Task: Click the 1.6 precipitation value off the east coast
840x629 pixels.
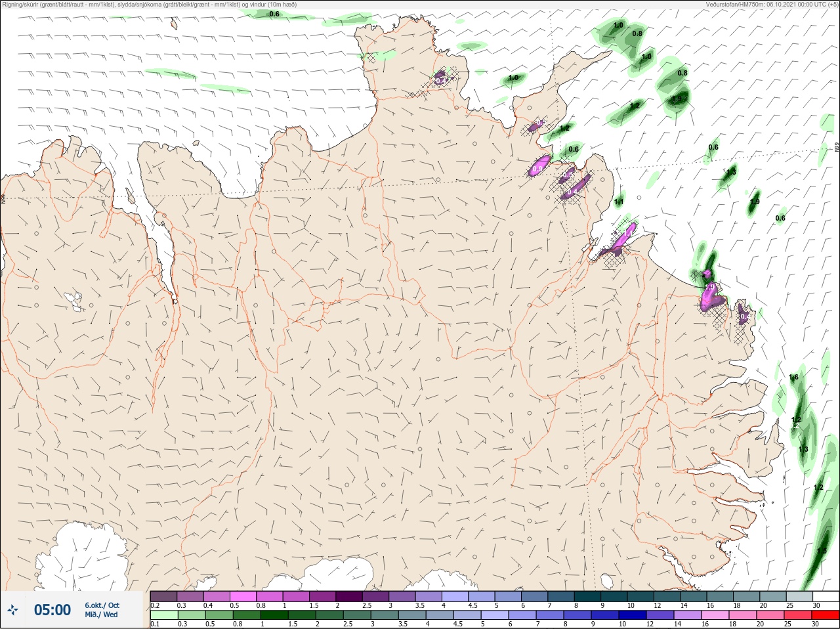Action: [x=794, y=377]
